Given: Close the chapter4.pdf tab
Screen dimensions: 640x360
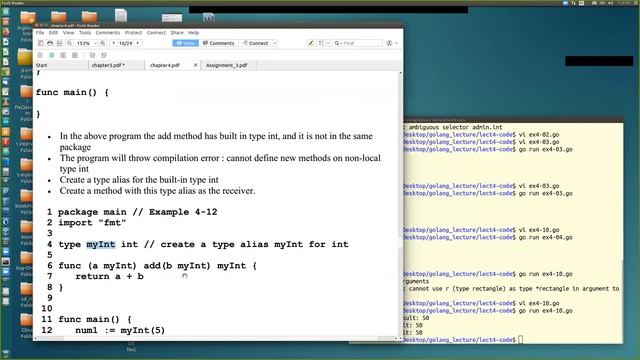Looking at the screenshot, I should [x=196, y=65].
